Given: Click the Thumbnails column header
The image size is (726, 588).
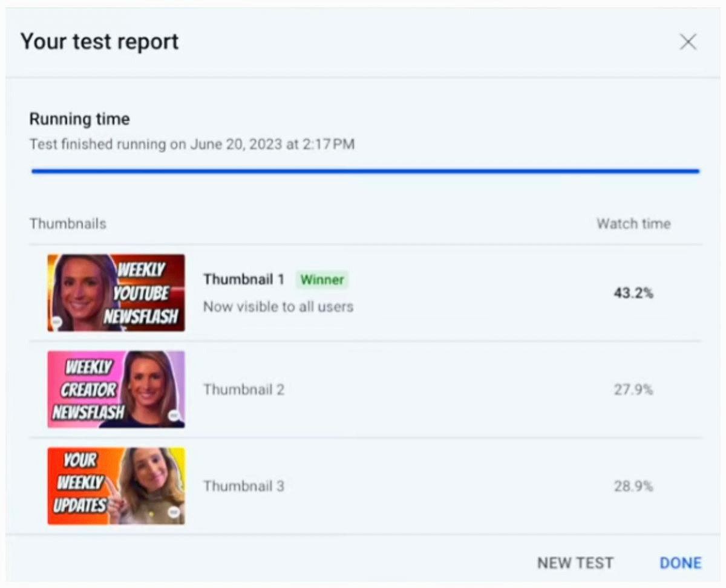Looking at the screenshot, I should [x=68, y=224].
